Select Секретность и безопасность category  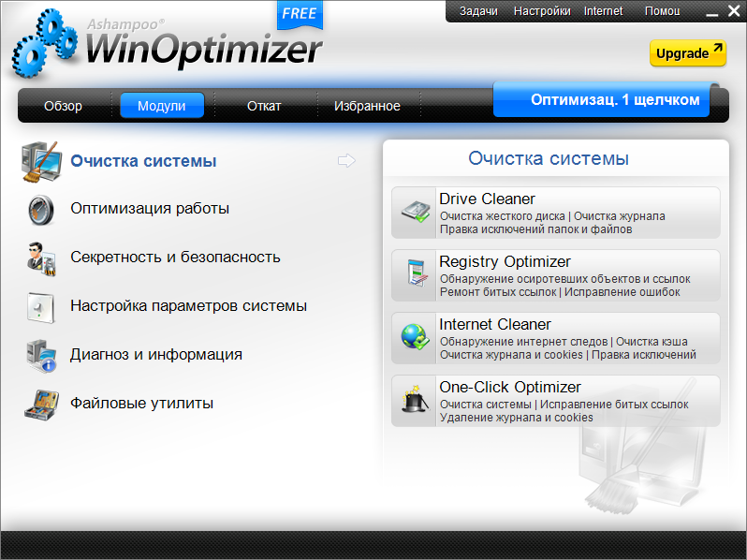(x=175, y=257)
